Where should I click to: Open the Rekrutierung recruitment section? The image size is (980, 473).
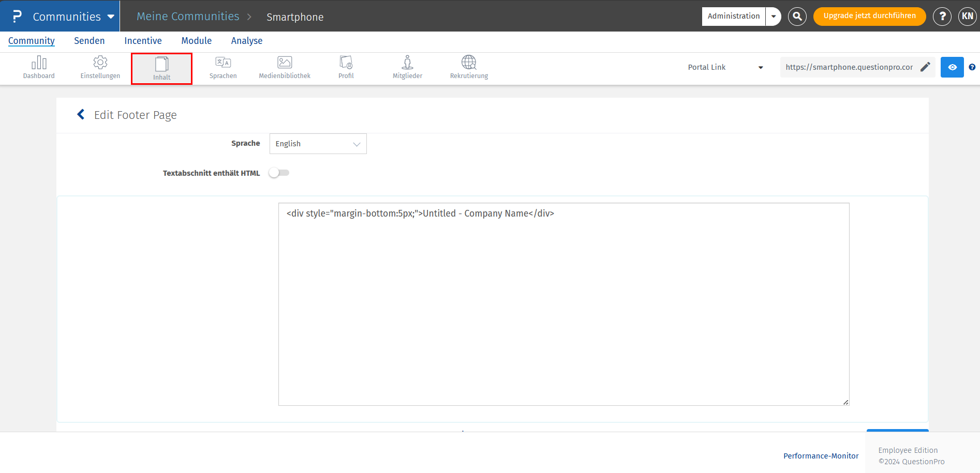pyautogui.click(x=469, y=67)
